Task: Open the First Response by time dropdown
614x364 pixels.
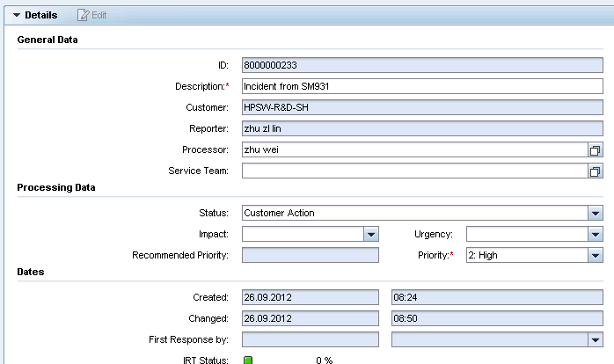Action: [x=596, y=339]
